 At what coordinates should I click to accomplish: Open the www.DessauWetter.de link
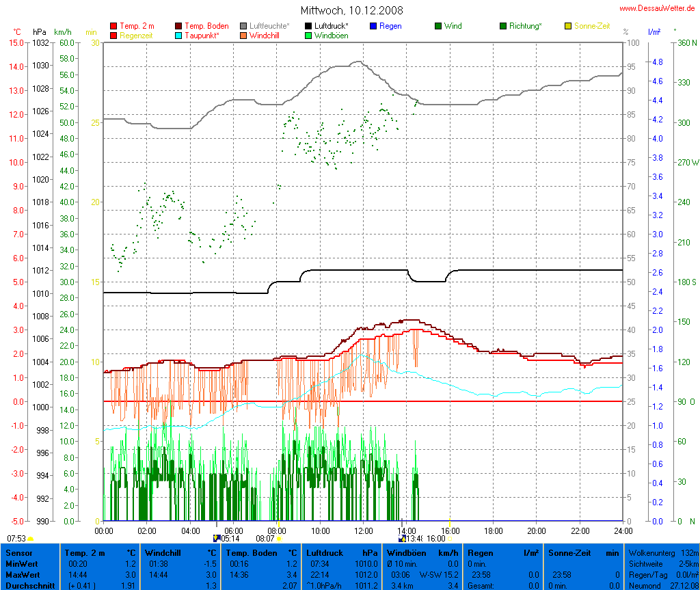pyautogui.click(x=657, y=8)
